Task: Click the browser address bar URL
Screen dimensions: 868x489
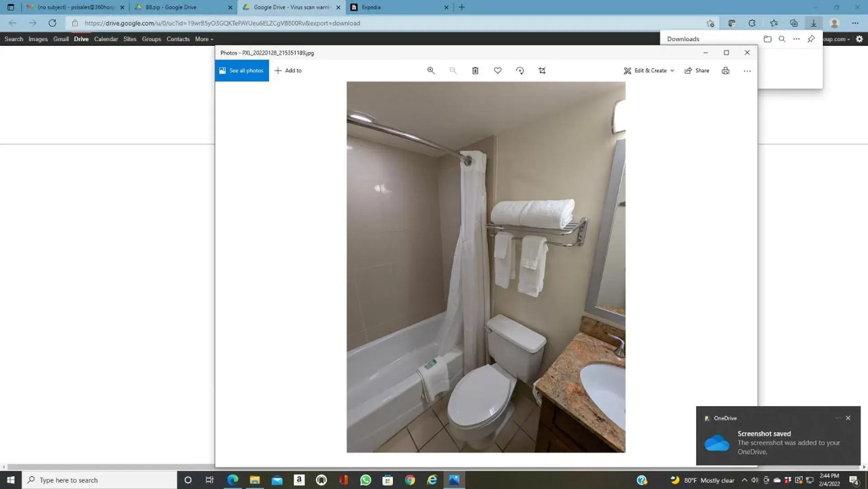Action: 222,23
